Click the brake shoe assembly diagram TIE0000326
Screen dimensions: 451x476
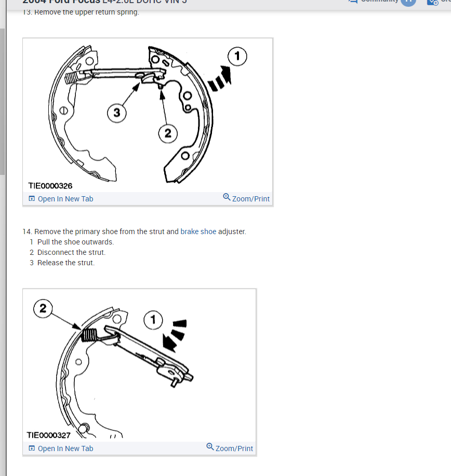pos(148,115)
